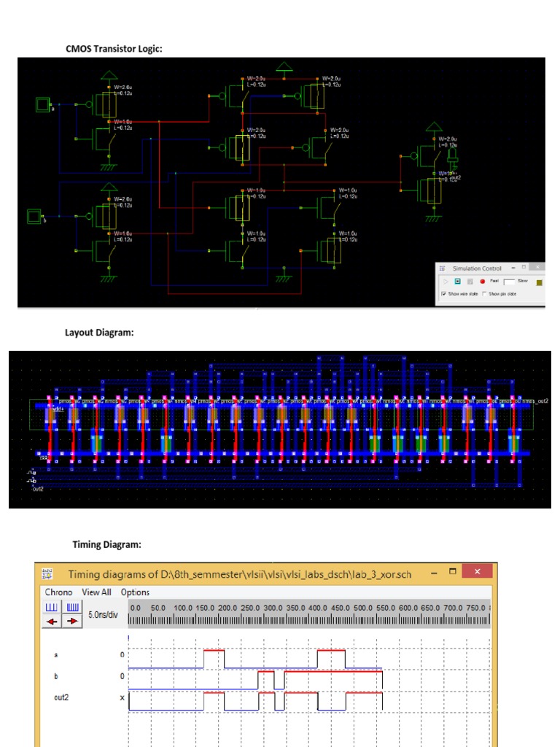Click the 5.0ns/div scale label
This screenshot has width=560, height=747.
(103, 614)
